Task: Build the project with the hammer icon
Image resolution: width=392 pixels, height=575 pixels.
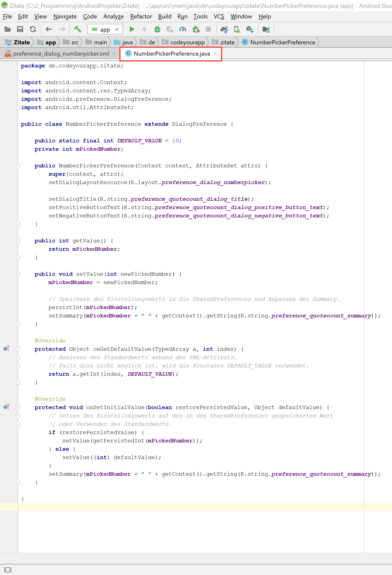Action: click(x=78, y=29)
